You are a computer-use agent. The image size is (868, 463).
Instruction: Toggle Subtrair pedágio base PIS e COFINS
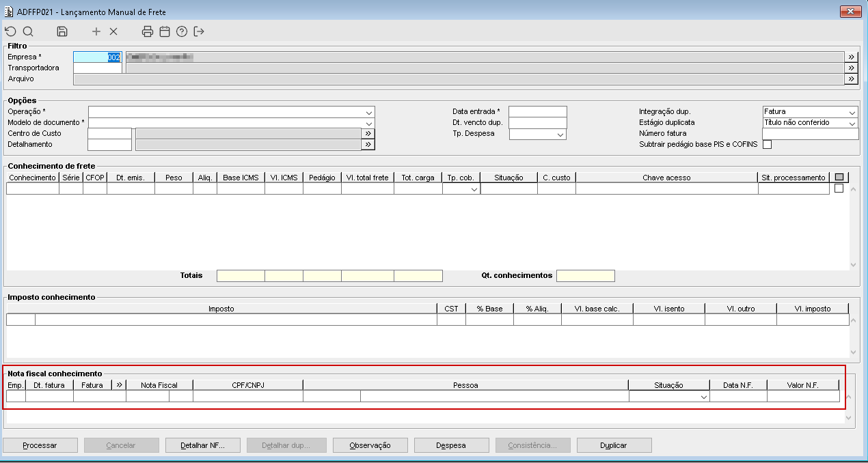point(767,145)
